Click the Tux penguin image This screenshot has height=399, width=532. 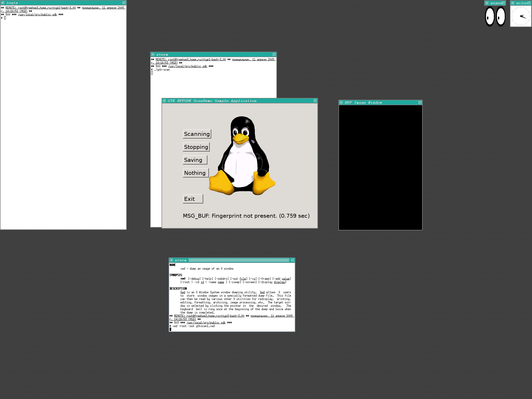coord(242,156)
